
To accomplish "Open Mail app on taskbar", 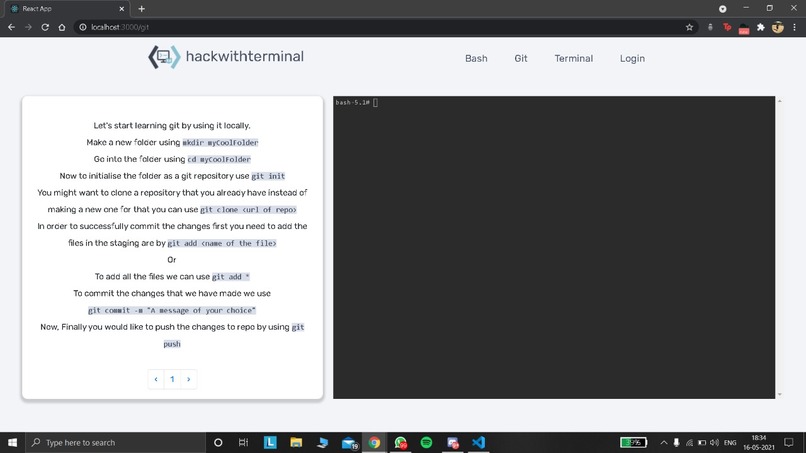I will click(349, 442).
